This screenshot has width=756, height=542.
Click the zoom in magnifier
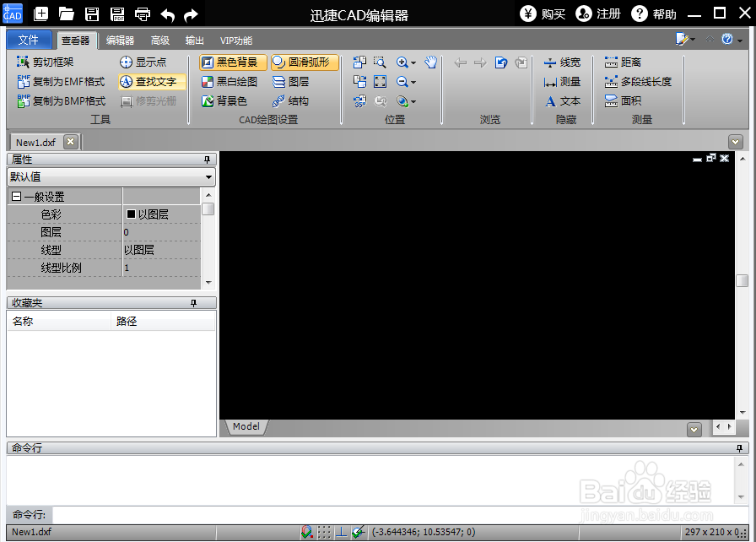pos(402,62)
